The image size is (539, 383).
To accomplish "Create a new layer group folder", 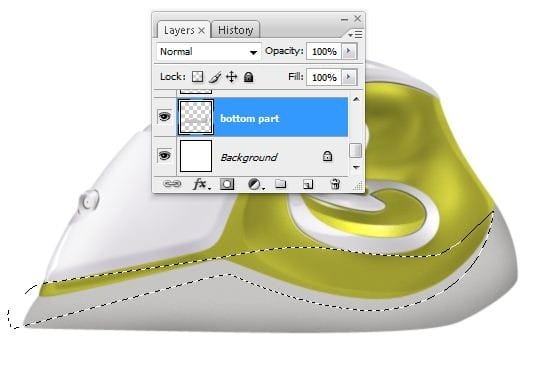I will [281, 184].
